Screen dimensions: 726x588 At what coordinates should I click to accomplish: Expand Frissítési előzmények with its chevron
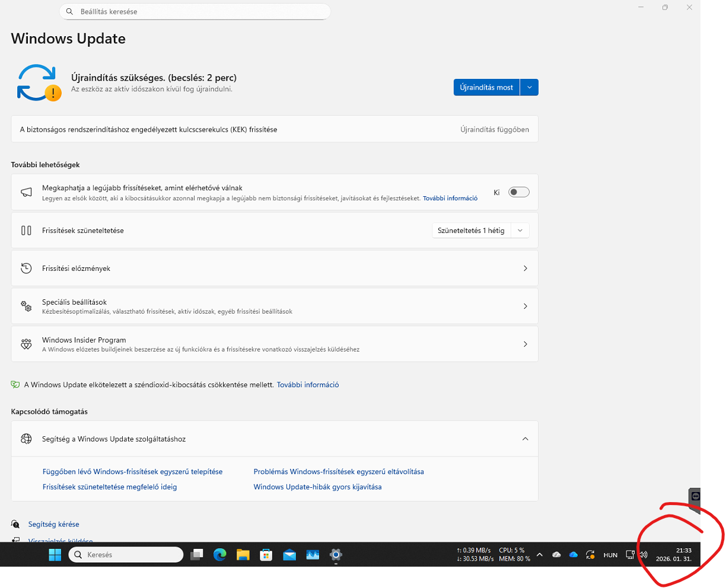(525, 269)
